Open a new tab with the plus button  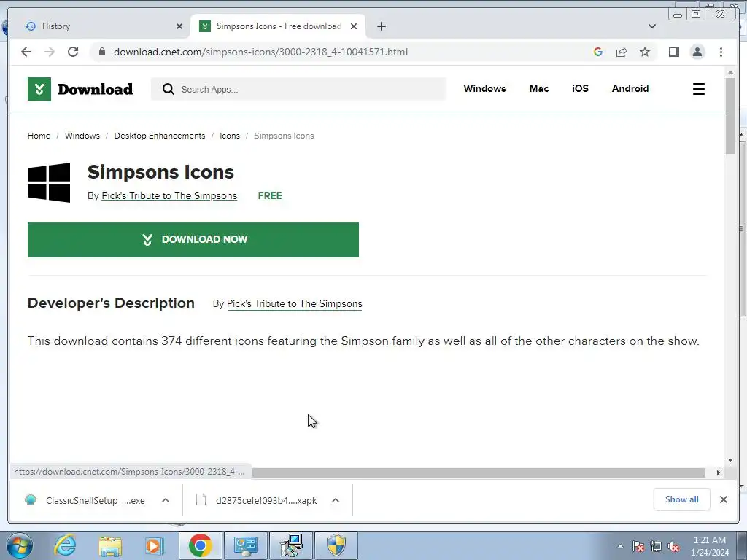(x=381, y=26)
